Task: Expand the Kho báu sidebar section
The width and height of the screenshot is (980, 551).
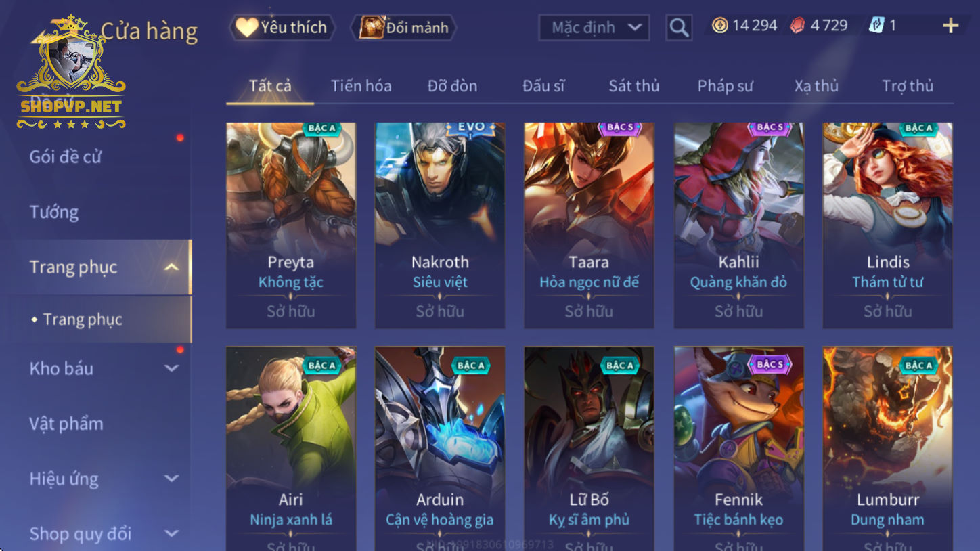Action: coord(171,369)
